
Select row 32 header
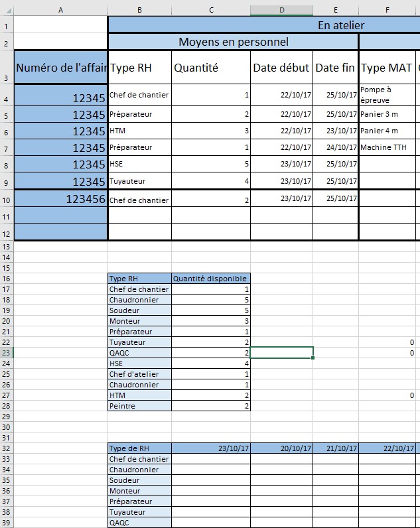[x=7, y=448]
